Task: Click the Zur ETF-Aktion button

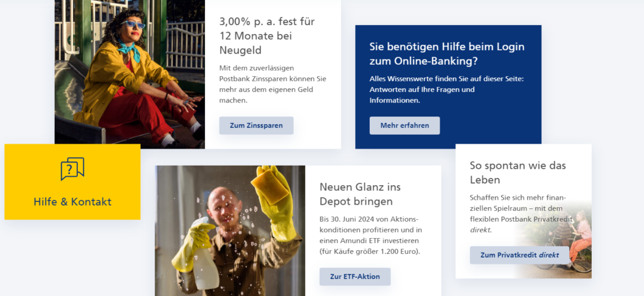Action: 355,276
